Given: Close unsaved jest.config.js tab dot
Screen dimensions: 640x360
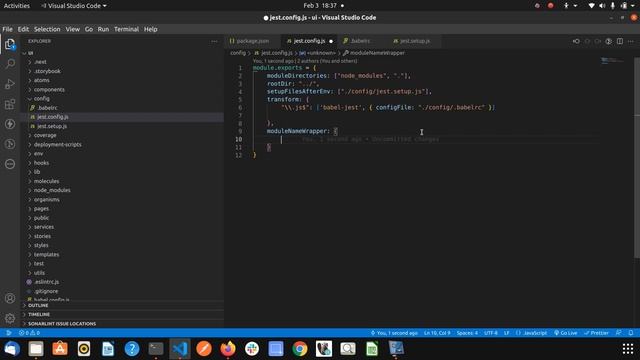Looking at the screenshot, I should (x=331, y=41).
